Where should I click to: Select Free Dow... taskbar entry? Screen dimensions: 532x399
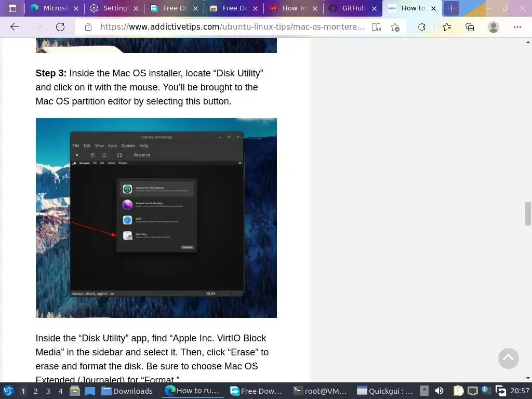pyautogui.click(x=256, y=391)
